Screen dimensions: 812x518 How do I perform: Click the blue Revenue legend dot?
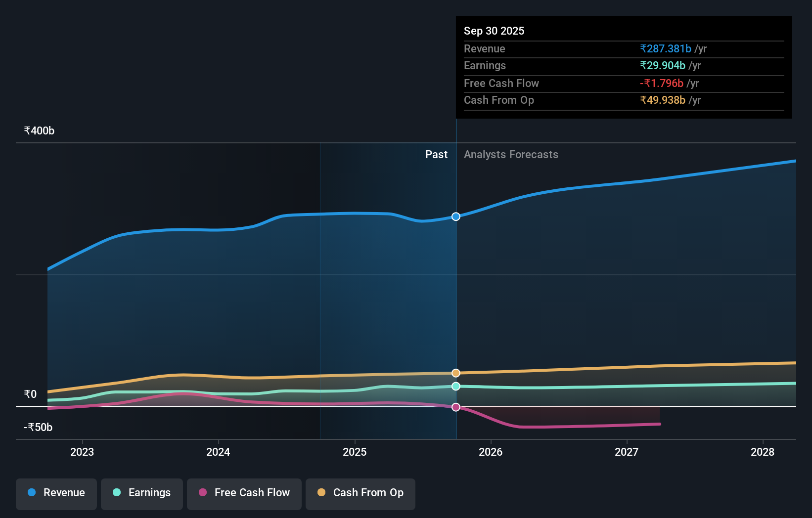pyautogui.click(x=32, y=493)
